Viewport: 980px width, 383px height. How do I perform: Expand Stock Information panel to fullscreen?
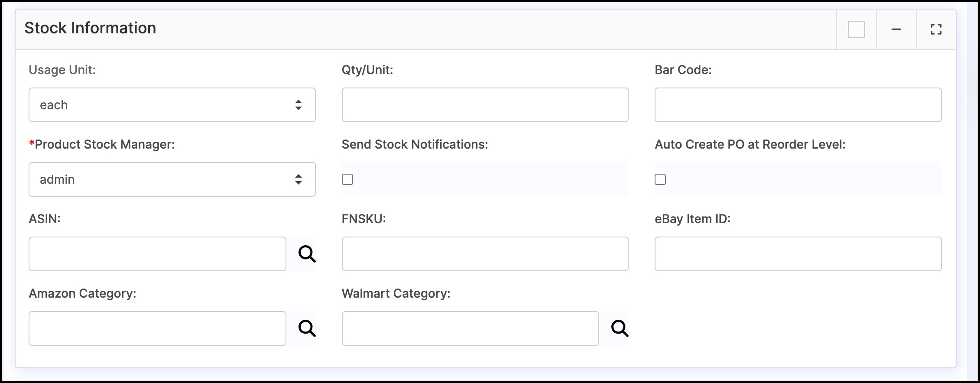coord(936,29)
